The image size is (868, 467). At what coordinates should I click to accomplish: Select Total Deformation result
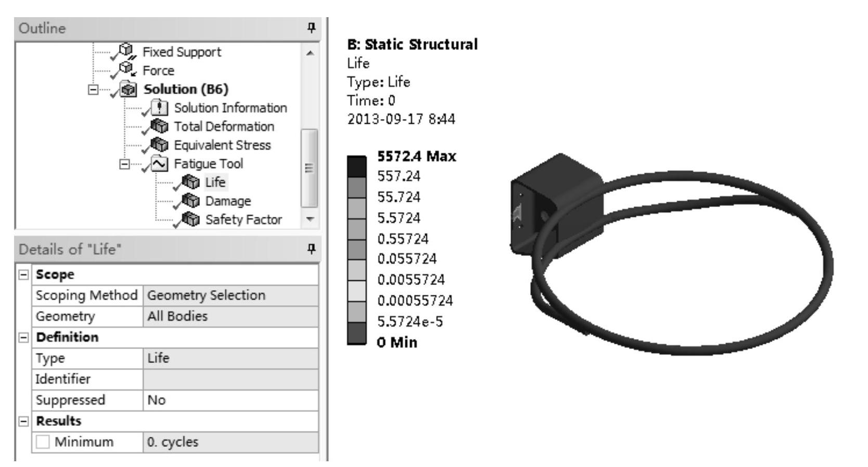point(224,127)
